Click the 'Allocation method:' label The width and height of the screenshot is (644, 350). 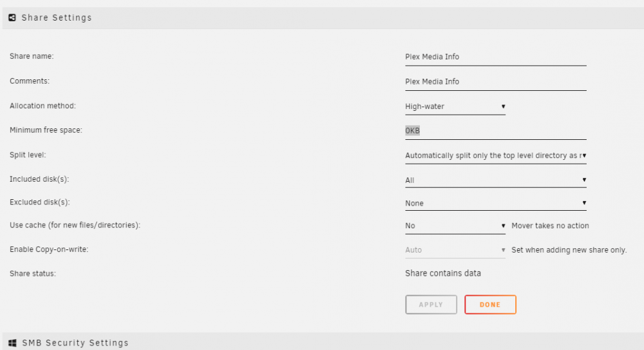(x=43, y=106)
